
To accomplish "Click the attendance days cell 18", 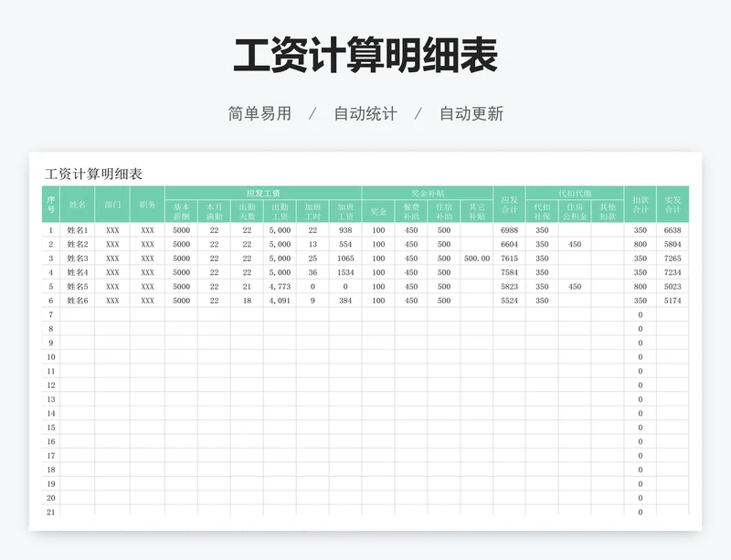I will 247,301.
